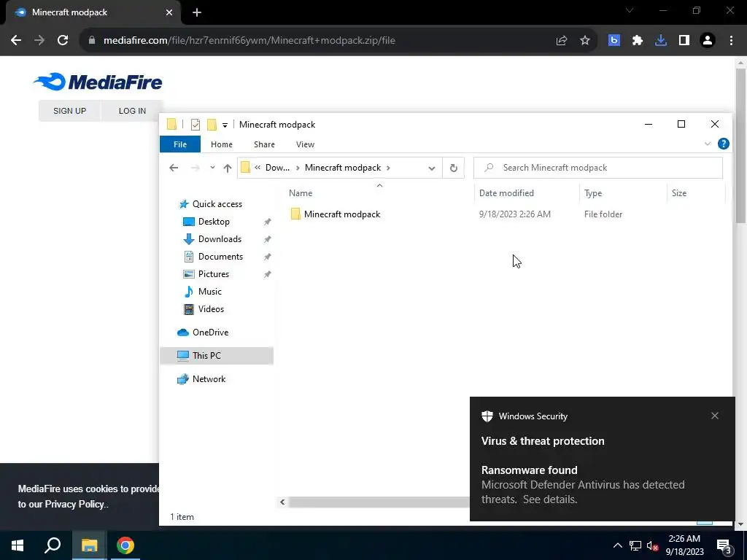Refresh the Explorer folder view
Screen dimensions: 747x560
click(x=454, y=168)
